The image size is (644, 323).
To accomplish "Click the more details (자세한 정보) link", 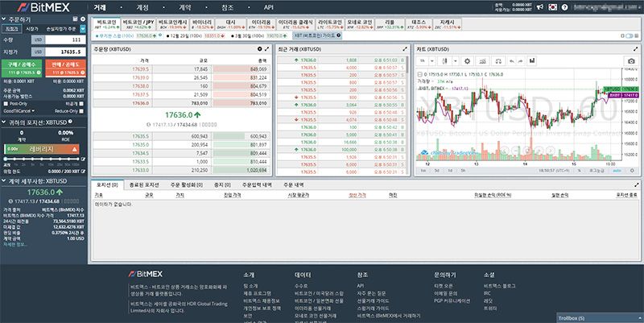I will click(15, 244).
